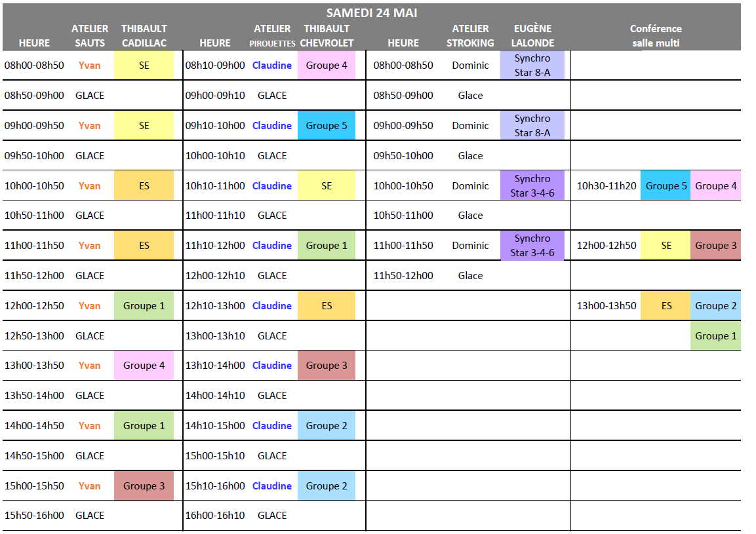This screenshot has width=756, height=534.
Task: Select the 10h30-11h20 conference time
Action: click(x=607, y=186)
